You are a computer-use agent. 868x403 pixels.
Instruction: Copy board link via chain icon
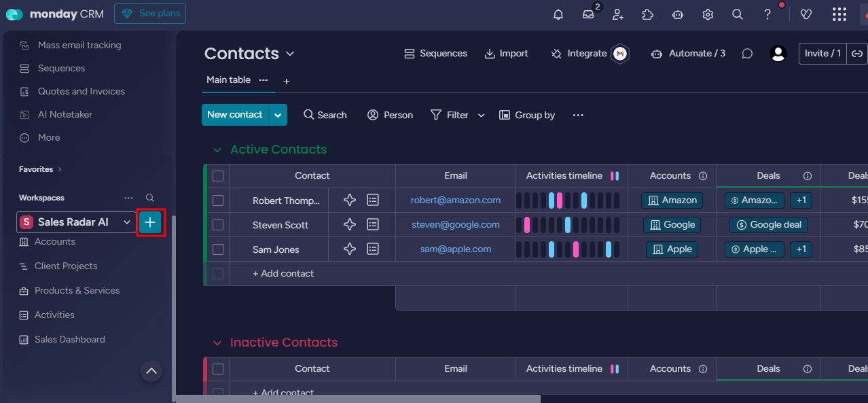pyautogui.click(x=857, y=54)
